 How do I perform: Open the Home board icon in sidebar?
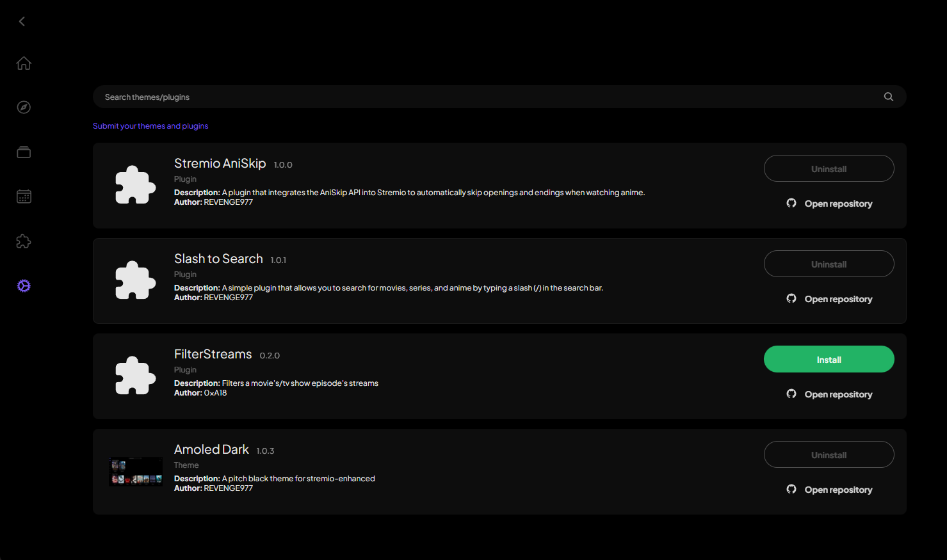[x=24, y=63]
